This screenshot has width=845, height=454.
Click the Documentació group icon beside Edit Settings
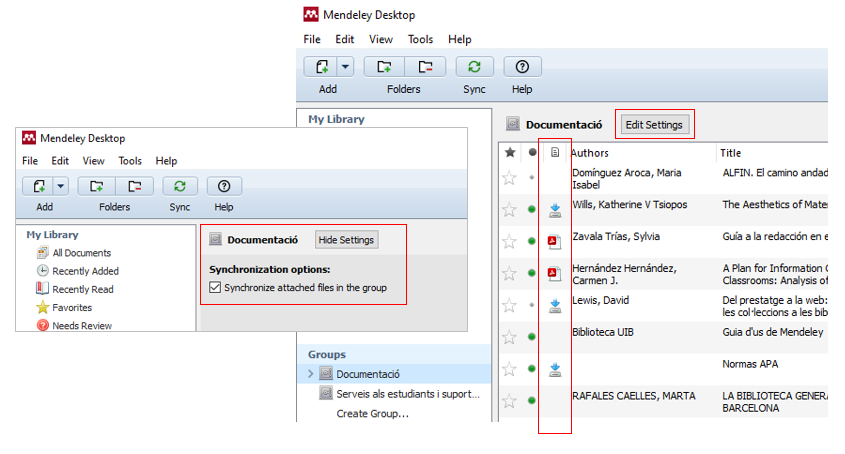(x=513, y=124)
